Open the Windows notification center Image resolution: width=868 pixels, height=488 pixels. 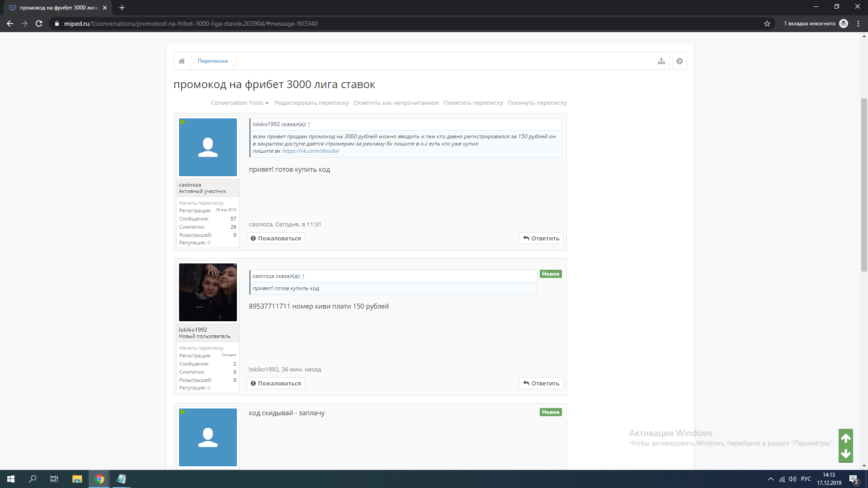click(854, 479)
